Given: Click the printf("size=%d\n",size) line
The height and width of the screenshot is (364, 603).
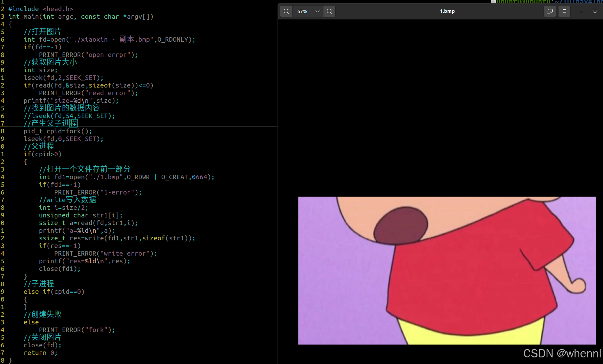Looking at the screenshot, I should 71,100.
